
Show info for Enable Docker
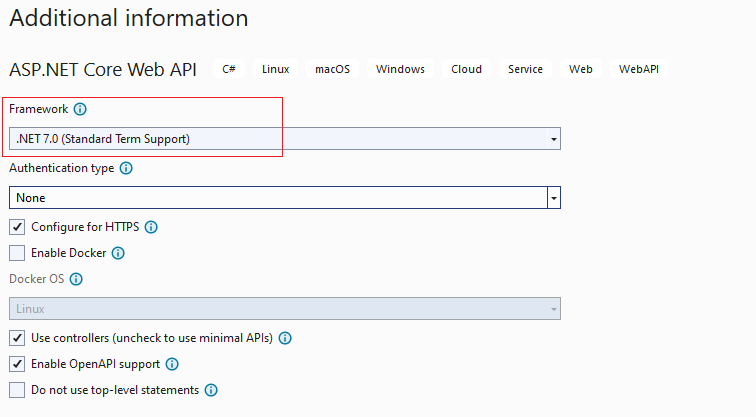[x=118, y=253]
